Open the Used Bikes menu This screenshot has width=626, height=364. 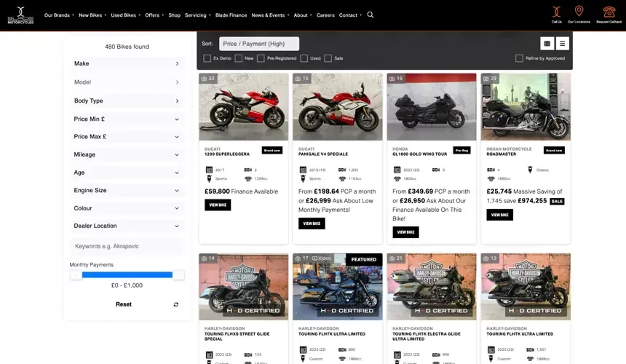click(126, 15)
